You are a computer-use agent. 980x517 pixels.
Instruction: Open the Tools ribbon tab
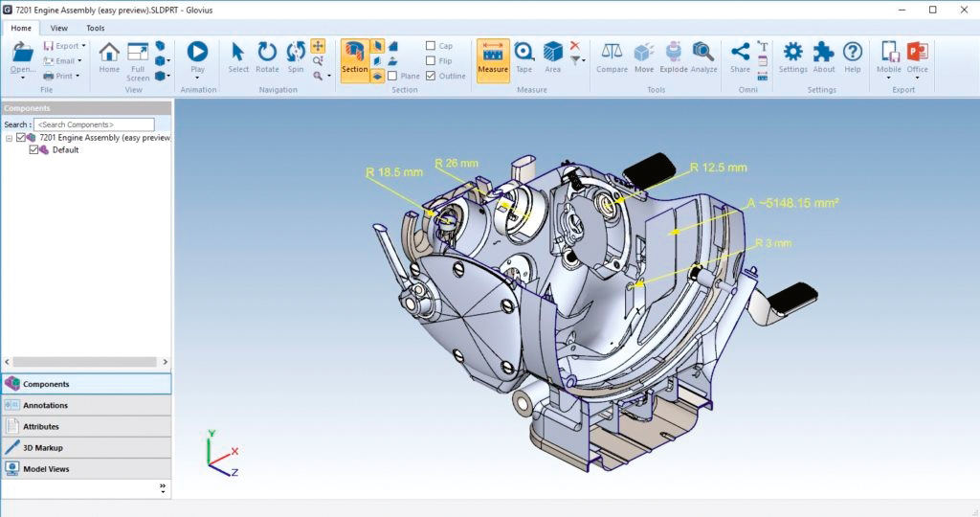[96, 29]
